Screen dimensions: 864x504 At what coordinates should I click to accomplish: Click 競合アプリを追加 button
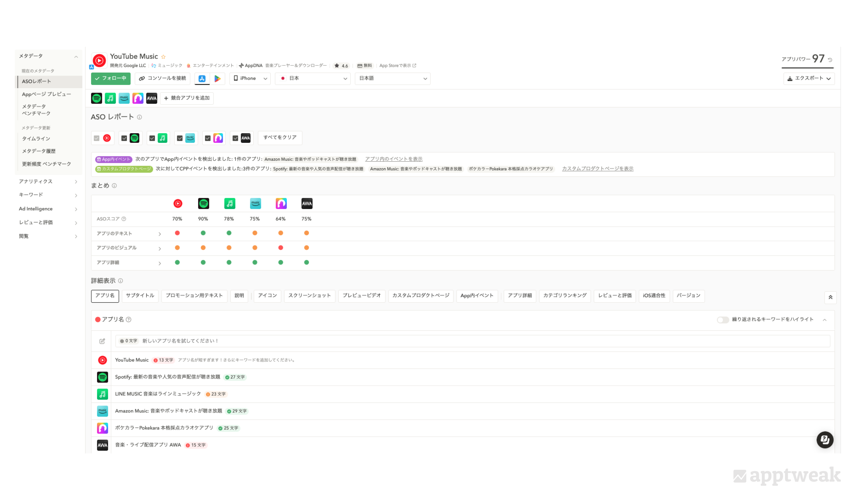(186, 98)
